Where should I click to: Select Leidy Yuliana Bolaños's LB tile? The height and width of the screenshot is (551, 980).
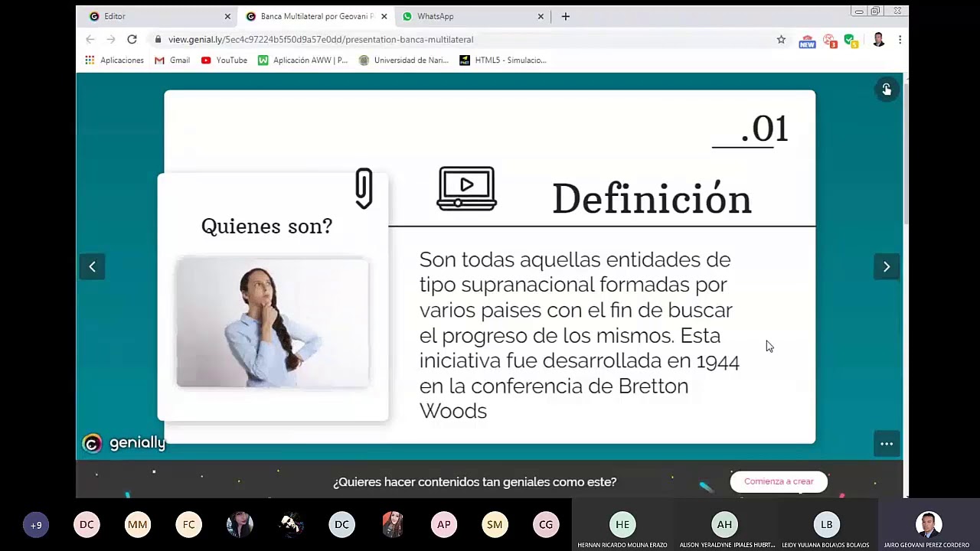(x=826, y=525)
